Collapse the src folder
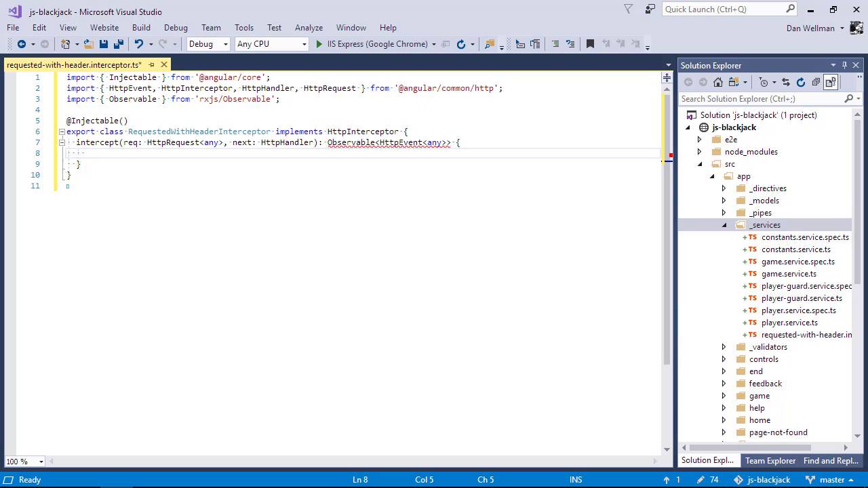The height and width of the screenshot is (488, 868). (699, 164)
